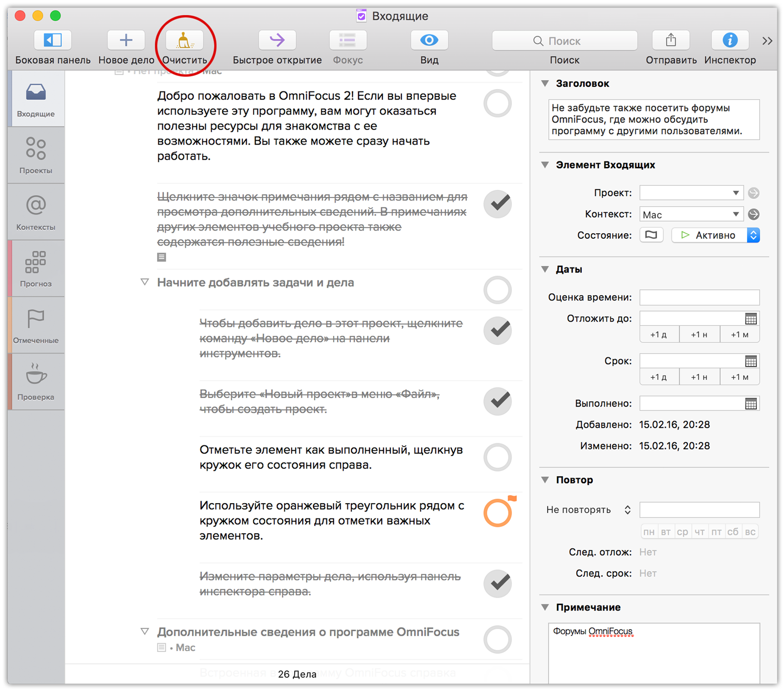
Task: Collapse the Примечание inspector section
Action: [545, 607]
